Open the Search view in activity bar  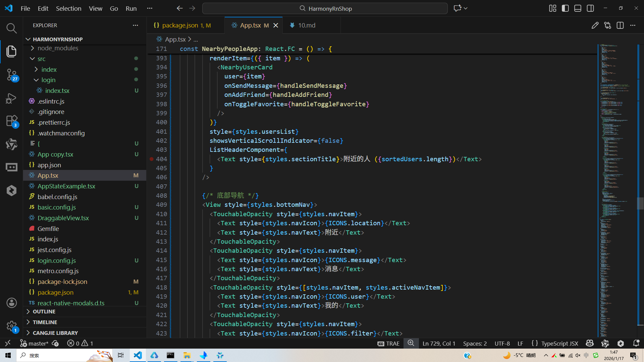(x=11, y=28)
